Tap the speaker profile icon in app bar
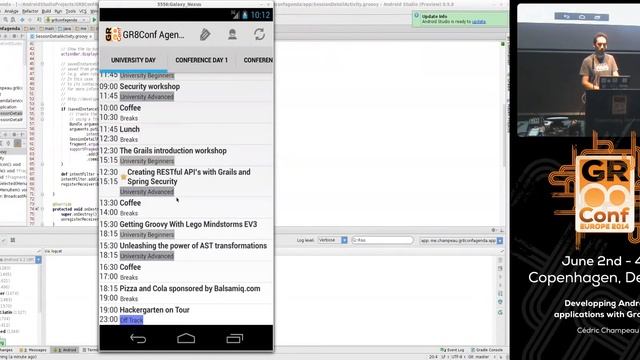Viewport: 640px width, 360px height. point(232,34)
